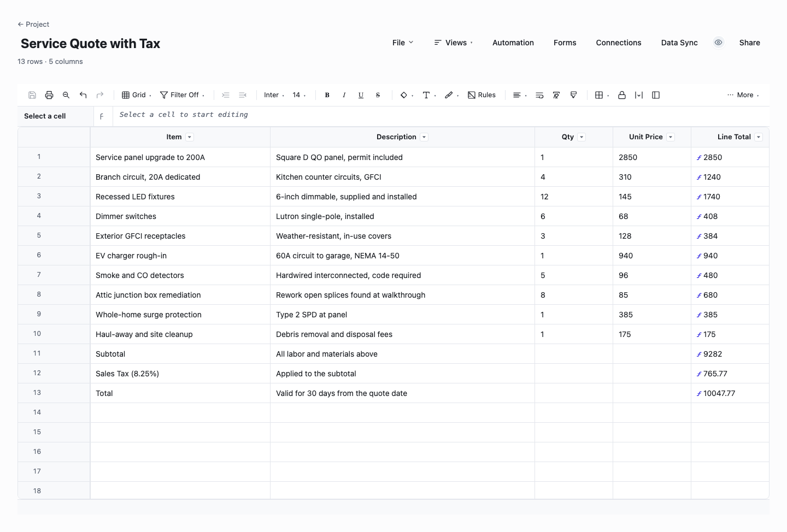Select Line Total cell 9282
Screen dimensions: 787x532
730,354
